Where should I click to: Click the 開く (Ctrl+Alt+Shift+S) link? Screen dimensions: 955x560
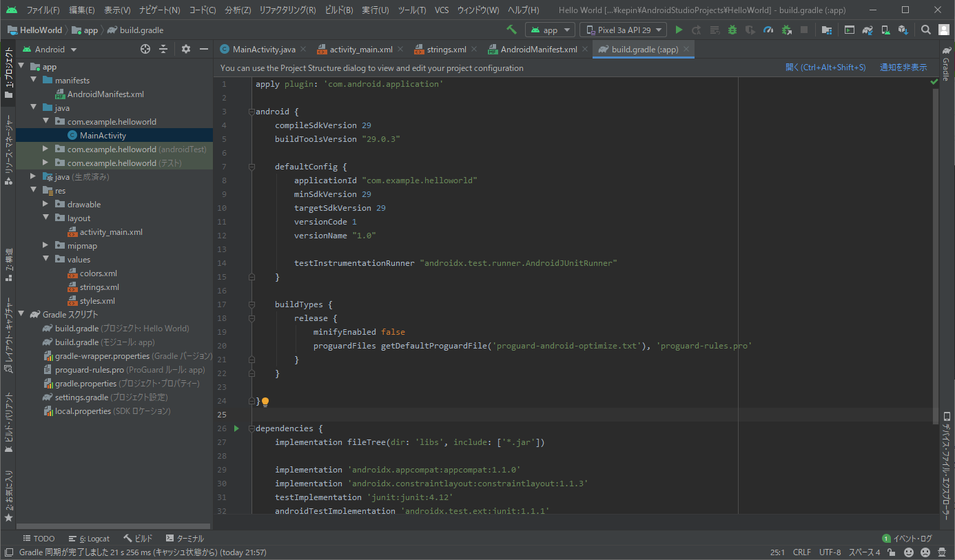(825, 68)
